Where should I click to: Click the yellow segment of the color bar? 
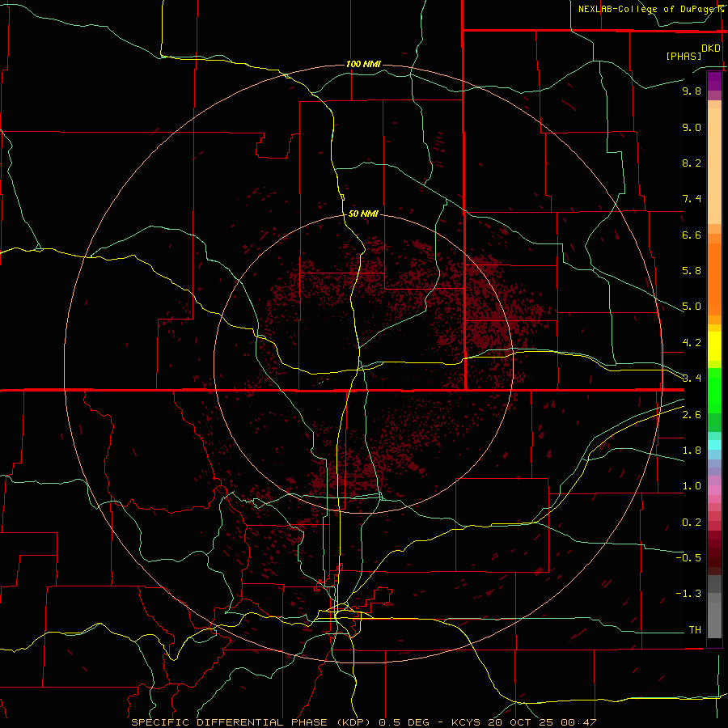click(x=714, y=346)
